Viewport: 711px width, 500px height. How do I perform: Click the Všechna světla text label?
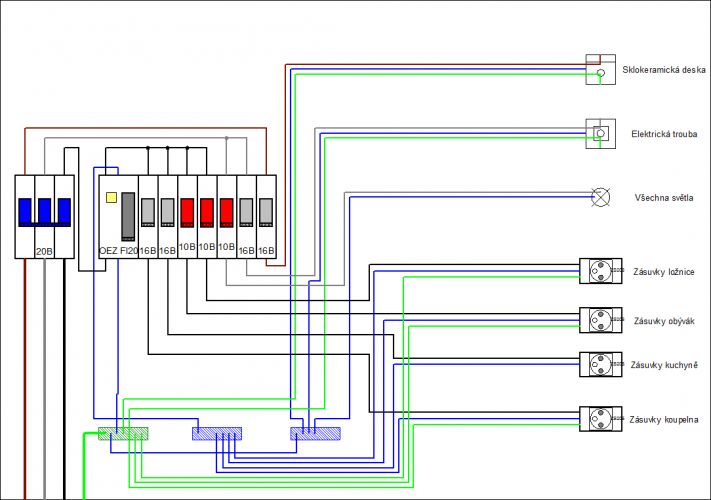point(664,198)
